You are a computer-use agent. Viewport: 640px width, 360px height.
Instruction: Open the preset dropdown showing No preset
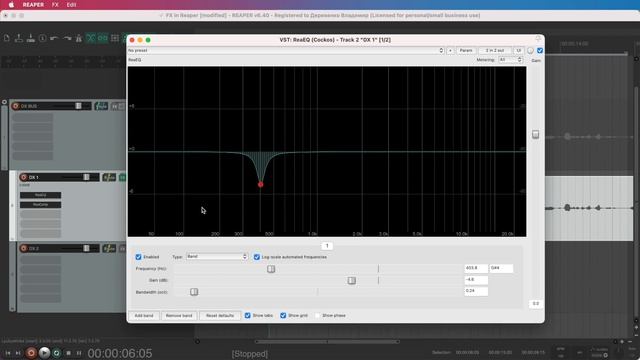[x=286, y=51]
